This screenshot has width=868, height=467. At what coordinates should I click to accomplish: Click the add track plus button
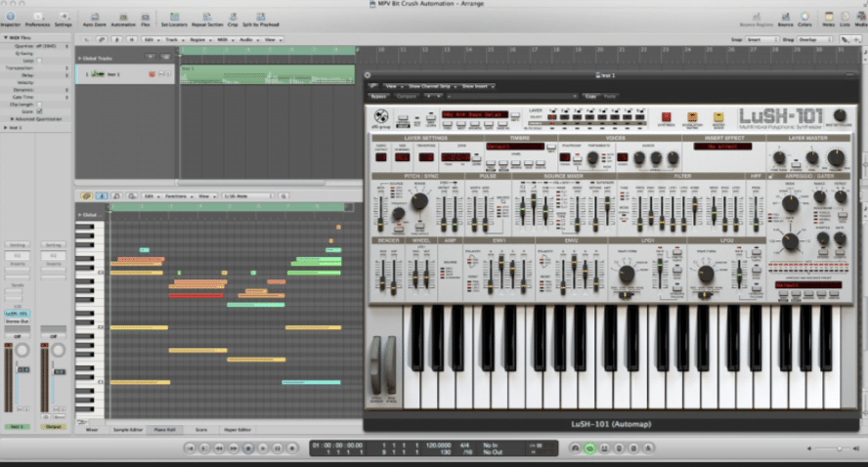point(150,57)
